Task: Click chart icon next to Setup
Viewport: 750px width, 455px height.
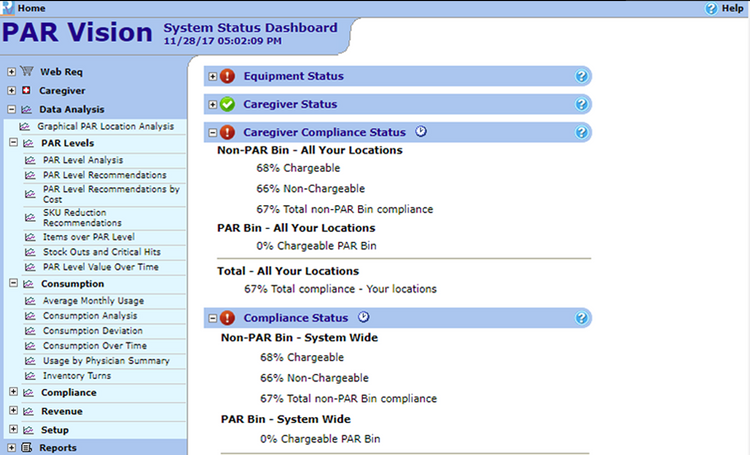Action: pos(28,430)
